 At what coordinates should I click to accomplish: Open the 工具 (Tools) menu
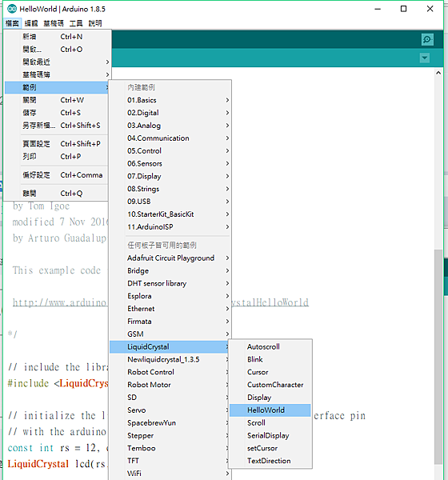76,23
